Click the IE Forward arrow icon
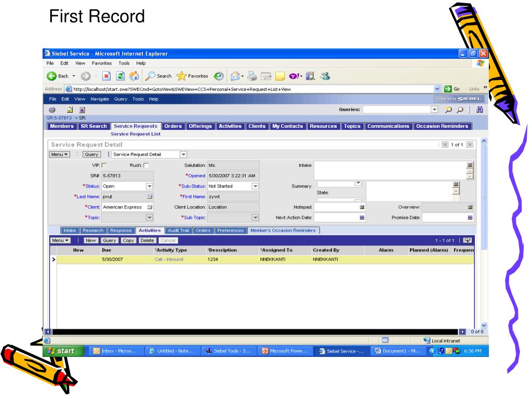Viewport: 532px width, 399px height. tap(86, 76)
